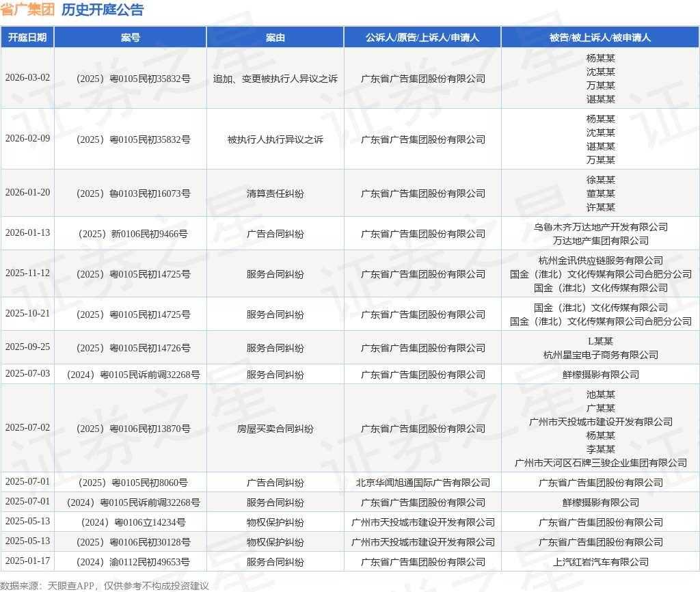The height and width of the screenshot is (592, 700).
Task: Click date cell 2025-09-25
Action: pyautogui.click(x=27, y=347)
